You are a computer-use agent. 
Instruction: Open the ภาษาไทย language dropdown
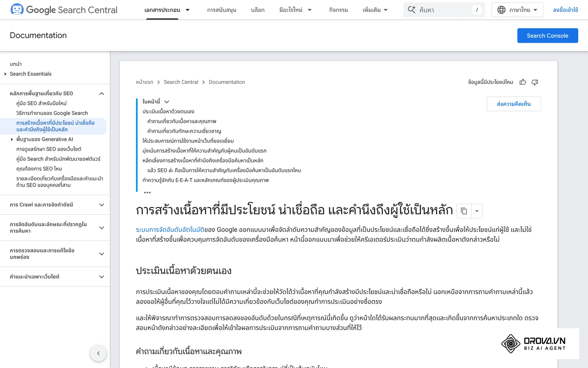tap(517, 10)
